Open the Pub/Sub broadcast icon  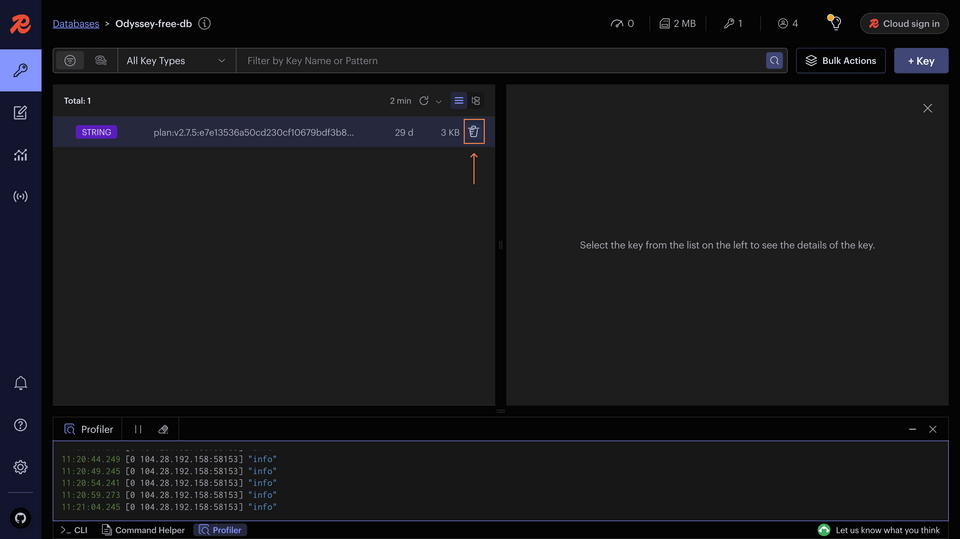point(20,197)
